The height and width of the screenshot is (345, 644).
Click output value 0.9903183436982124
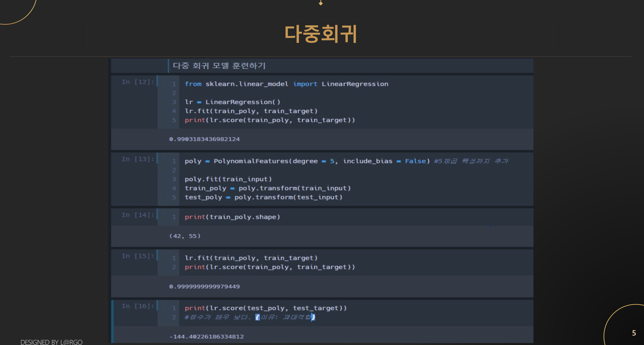coord(204,139)
